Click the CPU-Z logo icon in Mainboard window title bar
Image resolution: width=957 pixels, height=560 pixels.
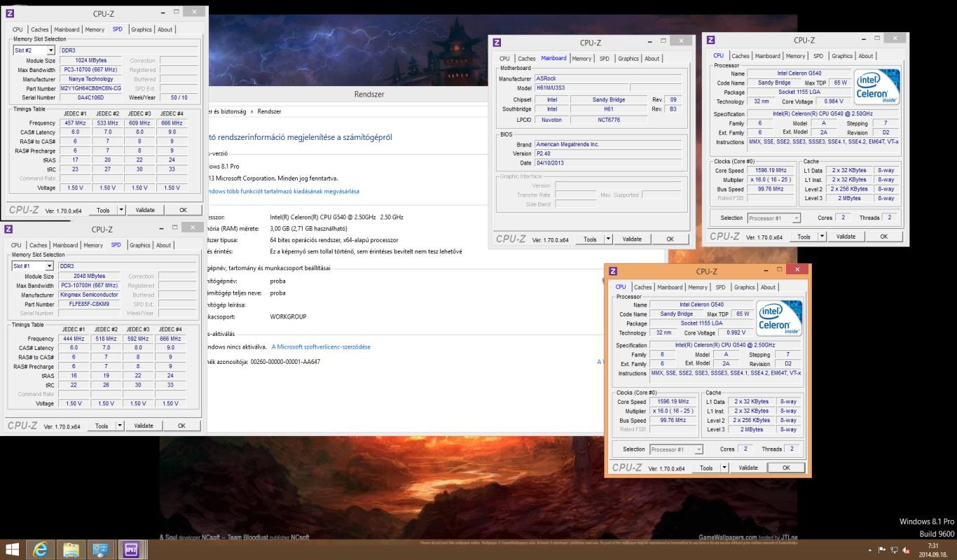[x=497, y=42]
